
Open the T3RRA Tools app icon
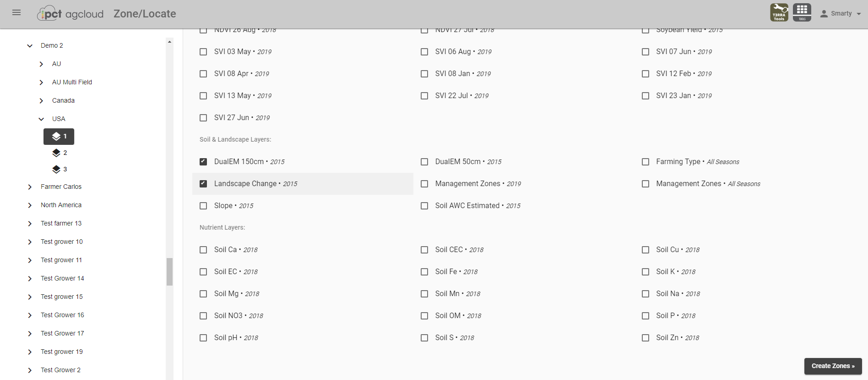[x=779, y=12]
